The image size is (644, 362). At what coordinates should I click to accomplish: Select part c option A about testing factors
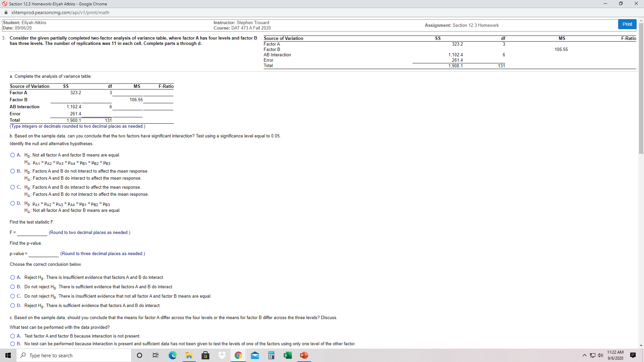tap(12, 336)
